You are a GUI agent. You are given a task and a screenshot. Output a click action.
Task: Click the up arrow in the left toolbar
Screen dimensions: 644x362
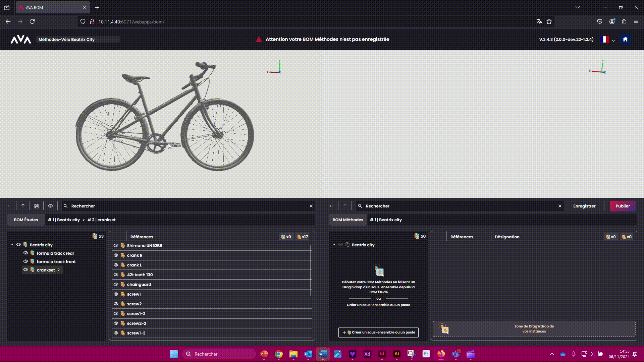point(23,206)
